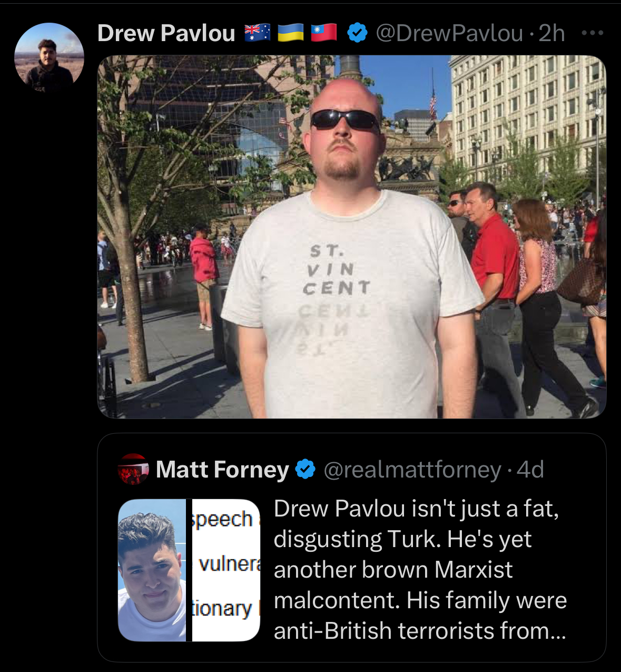
Task: Expand the main photo of man in sunglasses
Action: pos(352,237)
